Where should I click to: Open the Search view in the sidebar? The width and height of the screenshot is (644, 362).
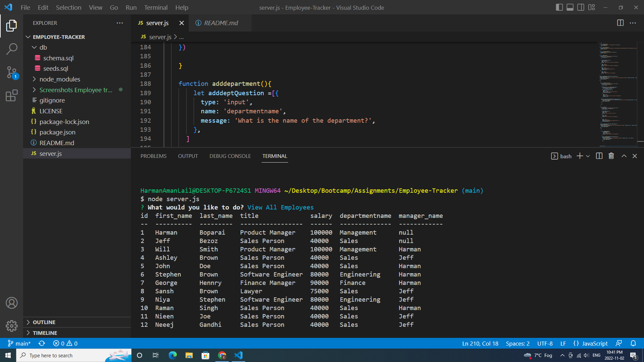click(12, 49)
